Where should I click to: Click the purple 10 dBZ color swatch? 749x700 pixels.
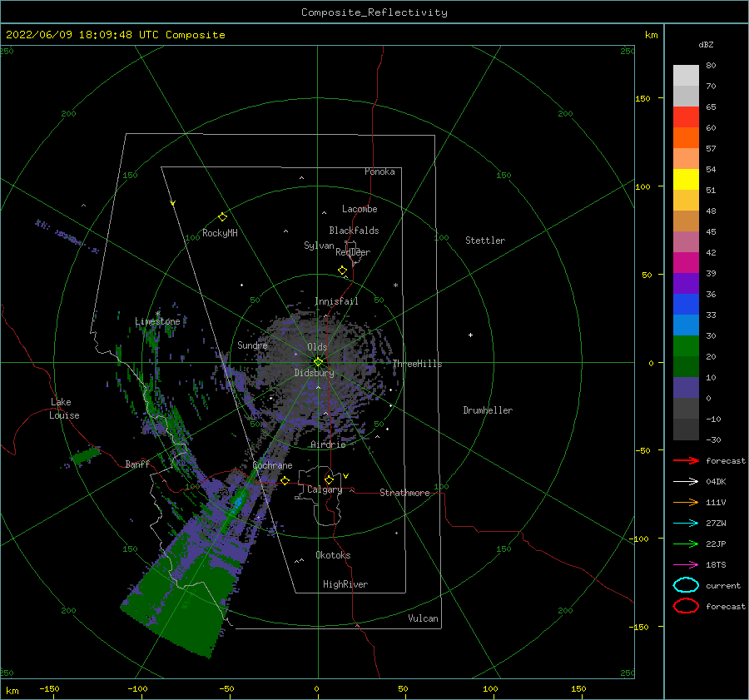pyautogui.click(x=686, y=388)
